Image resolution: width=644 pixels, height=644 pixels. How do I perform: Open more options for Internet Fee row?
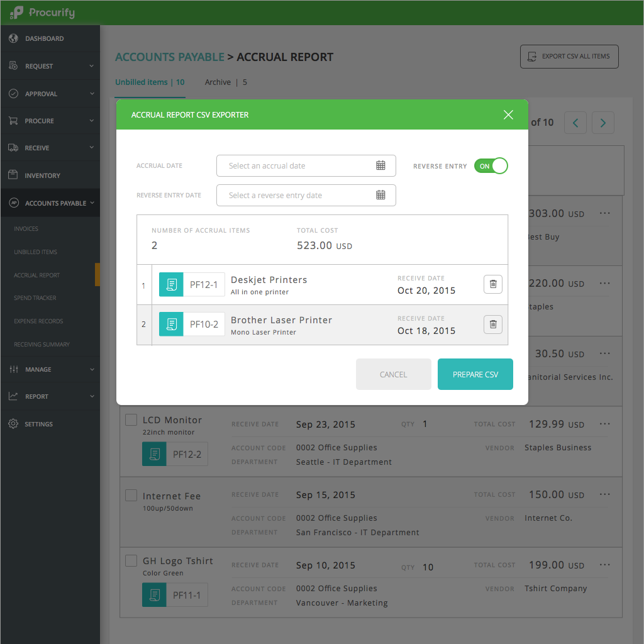(604, 494)
